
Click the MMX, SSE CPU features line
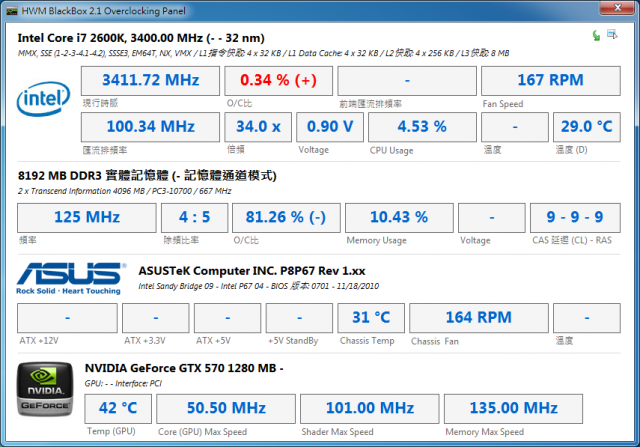(x=263, y=53)
